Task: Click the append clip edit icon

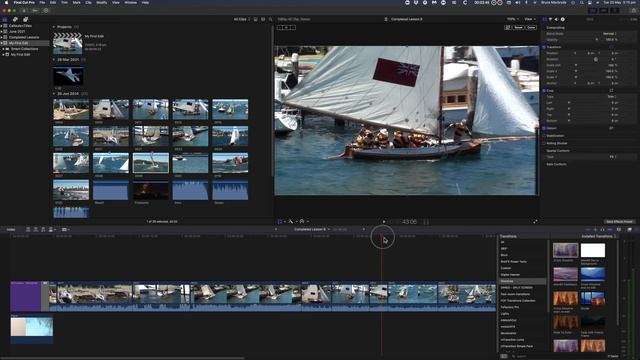Action: click(43, 229)
